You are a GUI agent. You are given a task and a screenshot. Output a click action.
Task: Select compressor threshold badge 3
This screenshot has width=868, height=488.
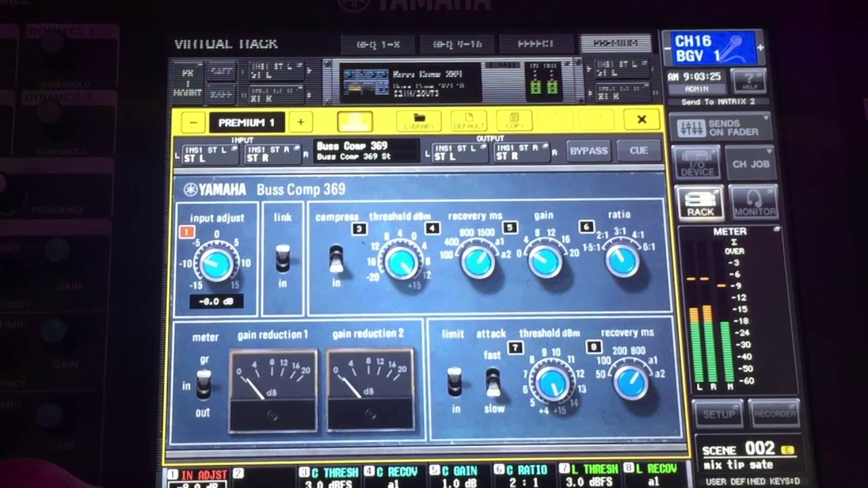tap(359, 228)
